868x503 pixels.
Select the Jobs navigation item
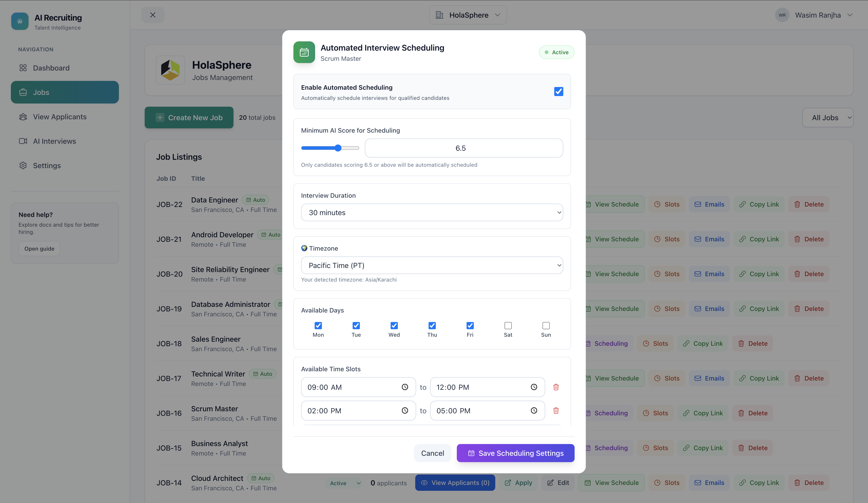click(41, 92)
